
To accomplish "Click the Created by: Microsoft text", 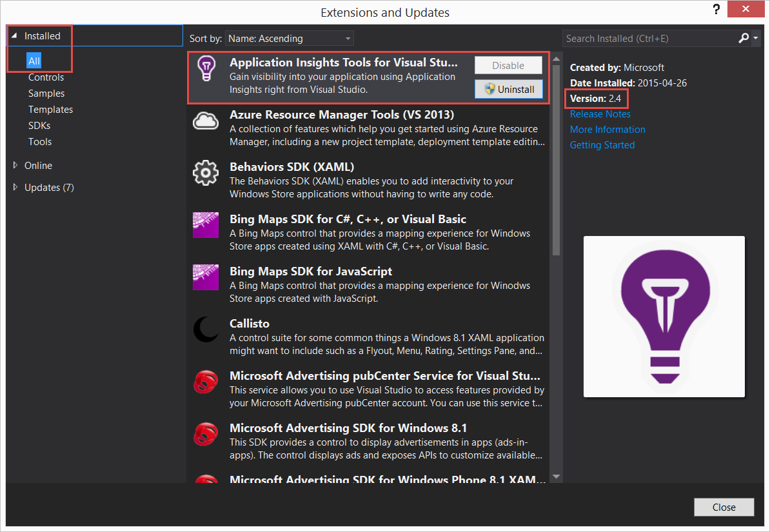I will pos(617,67).
